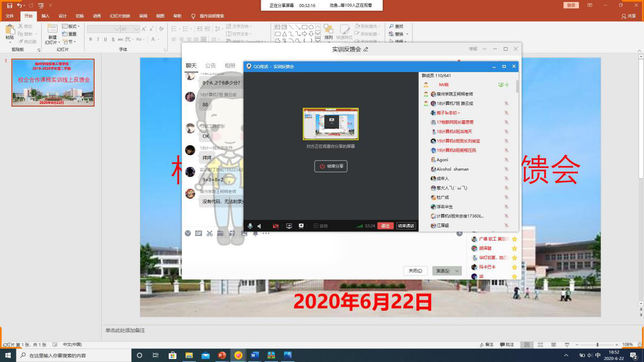Select the scissors screenshot tool in chat
Image resolution: width=644 pixels, height=362 pixels.
click(x=209, y=233)
